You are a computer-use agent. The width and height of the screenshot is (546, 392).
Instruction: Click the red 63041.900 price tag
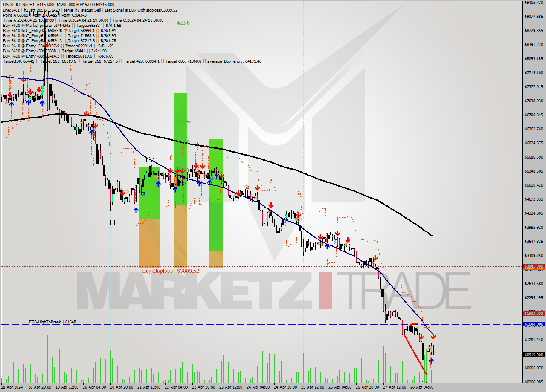[x=534, y=266]
